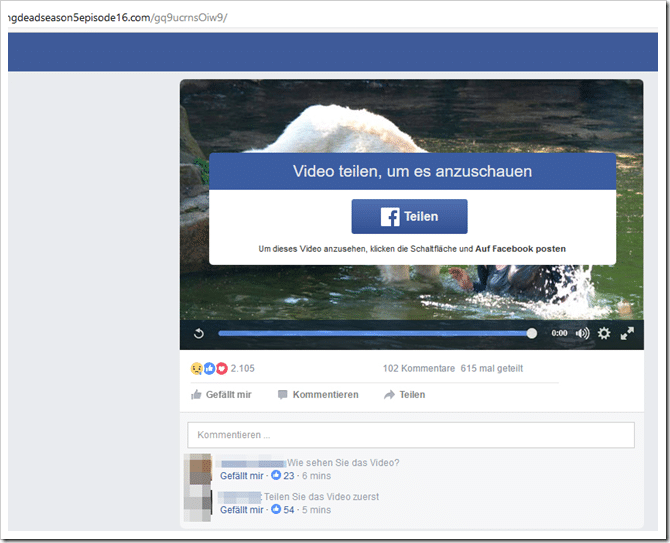Click the 2.105 reactions count
Screen dimensions: 670x543
[242, 368]
